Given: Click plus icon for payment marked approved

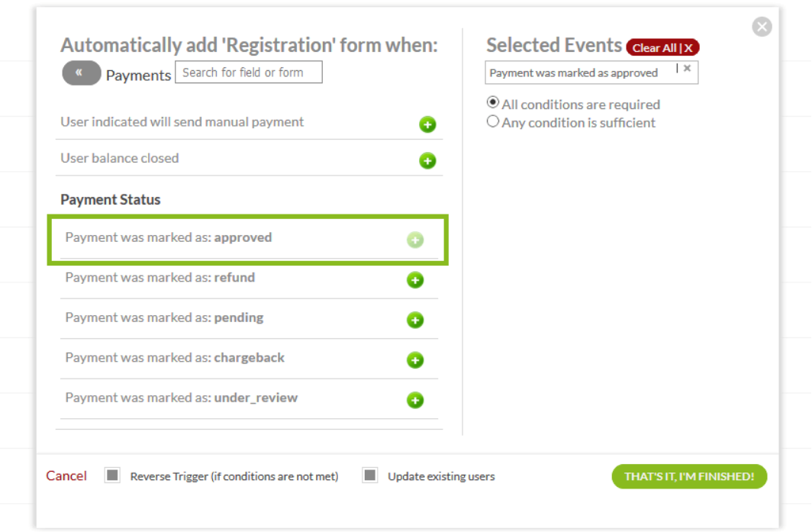Looking at the screenshot, I should [x=414, y=240].
